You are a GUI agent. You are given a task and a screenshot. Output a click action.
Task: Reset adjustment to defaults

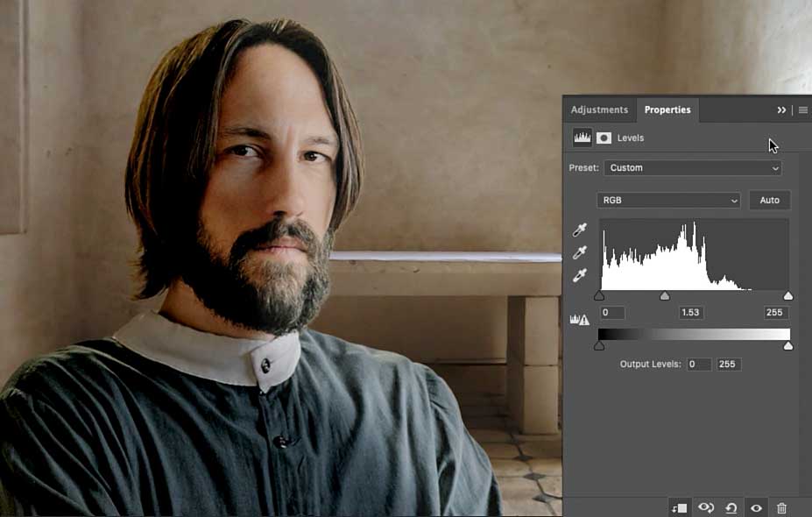tap(731, 508)
